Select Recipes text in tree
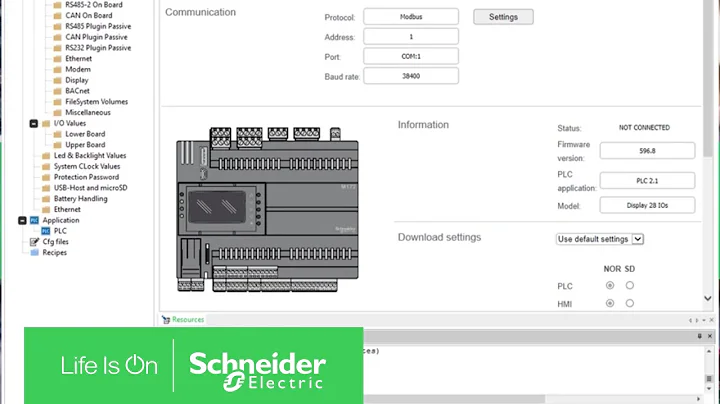Viewport: 720px width, 404px height. [x=55, y=252]
